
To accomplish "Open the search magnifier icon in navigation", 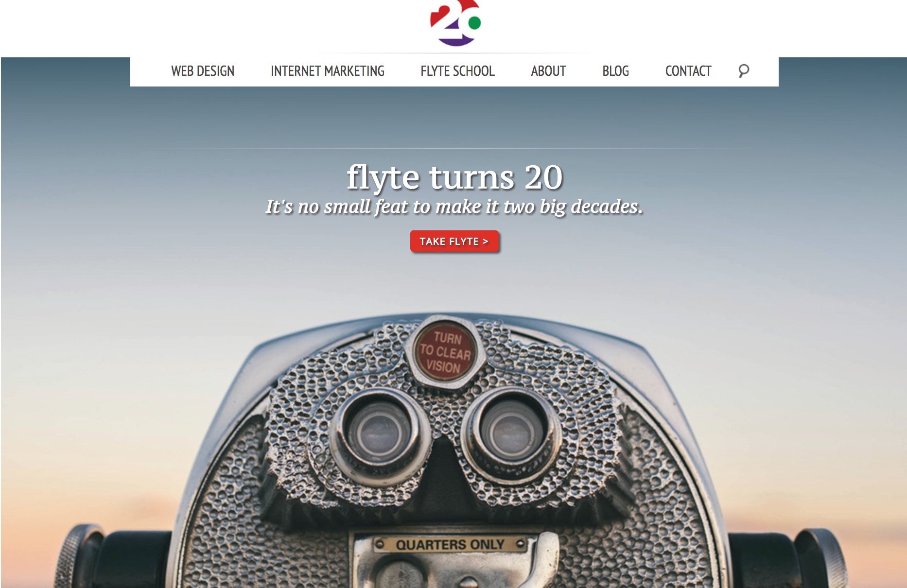I will tap(743, 71).
